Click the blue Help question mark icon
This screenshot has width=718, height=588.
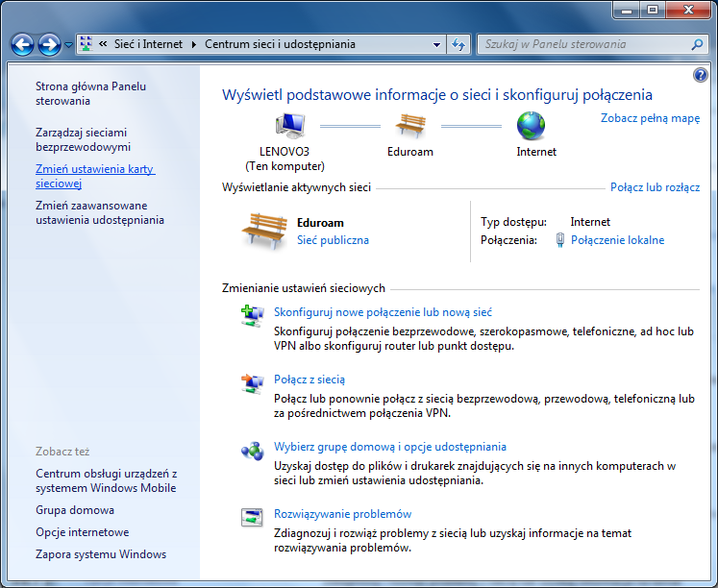coord(700,75)
